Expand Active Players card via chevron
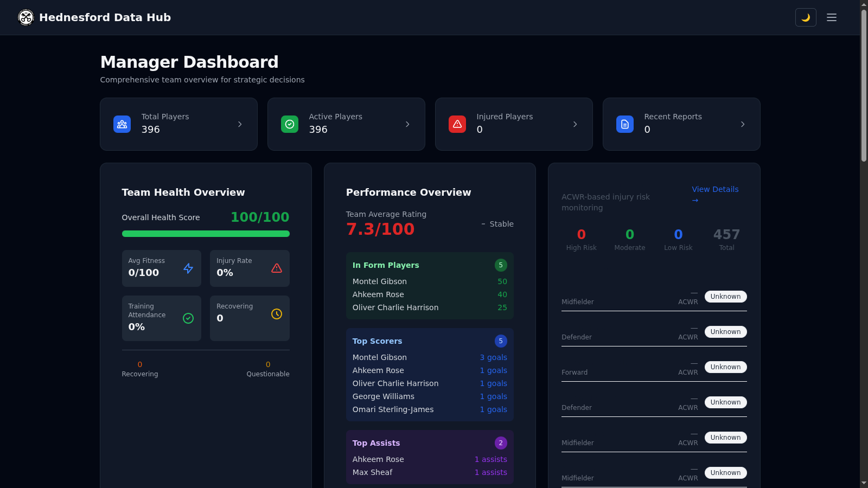Screen dimensions: 868x488 407,124
